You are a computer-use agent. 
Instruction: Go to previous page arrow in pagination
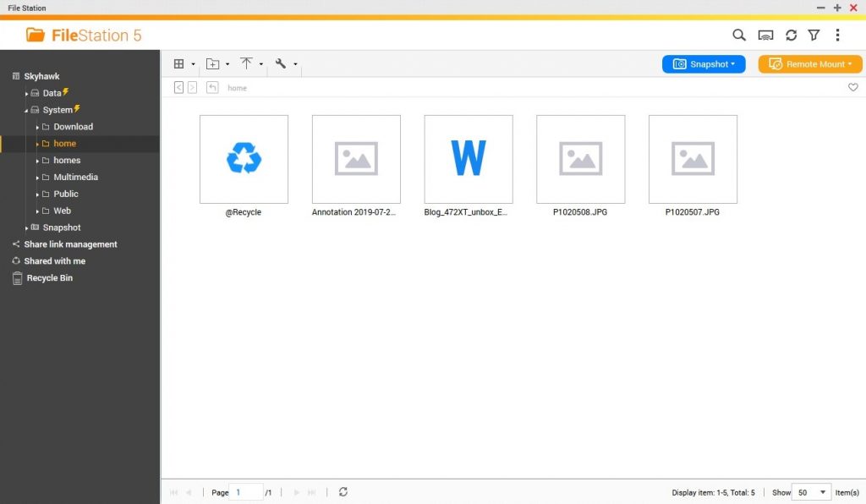click(189, 492)
